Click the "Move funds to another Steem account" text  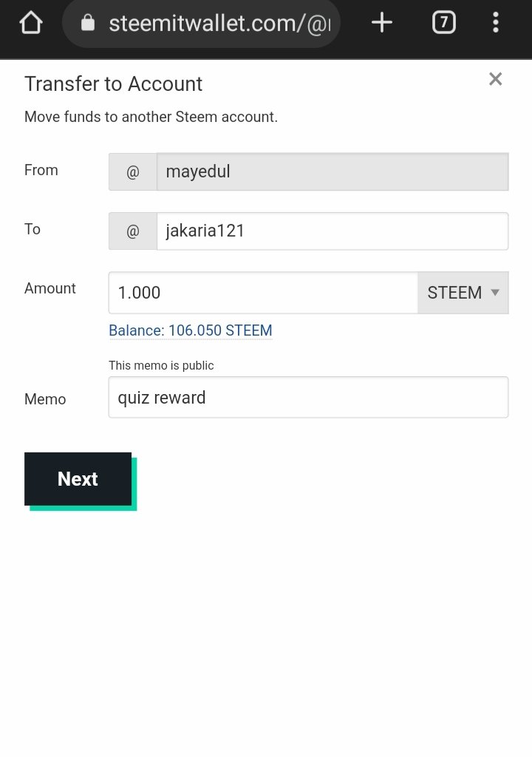click(151, 117)
